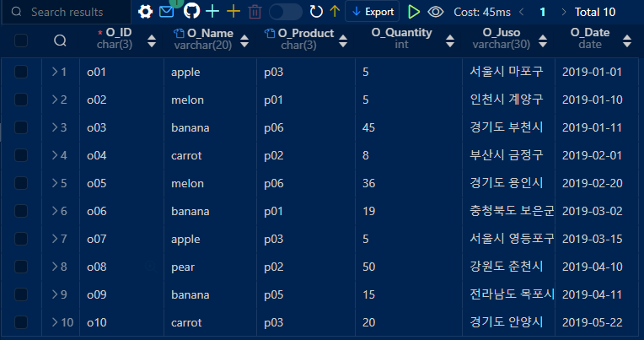Click the yellow plus icon
644x340 pixels.
click(233, 12)
